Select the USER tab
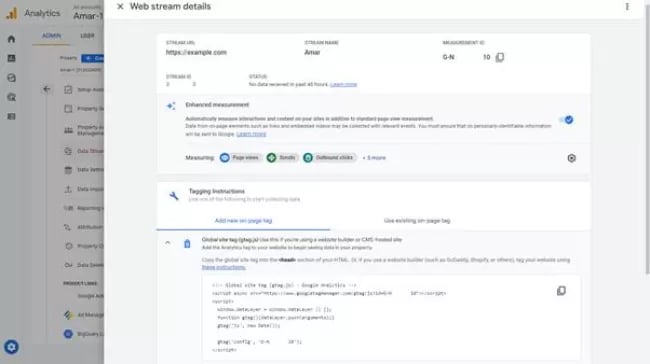The image size is (650, 364). 87,36
